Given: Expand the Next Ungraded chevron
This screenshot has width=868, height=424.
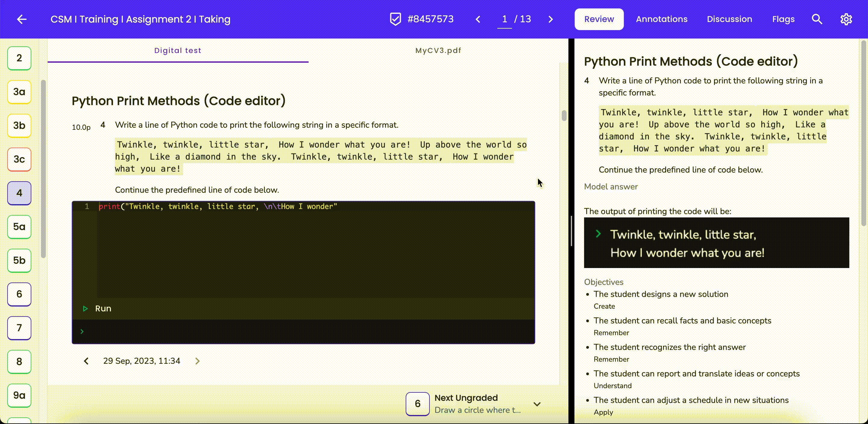Looking at the screenshot, I should tap(537, 404).
